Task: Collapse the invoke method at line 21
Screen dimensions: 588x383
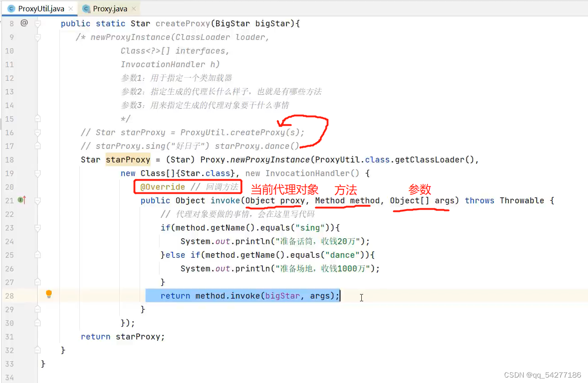Action: [38, 201]
